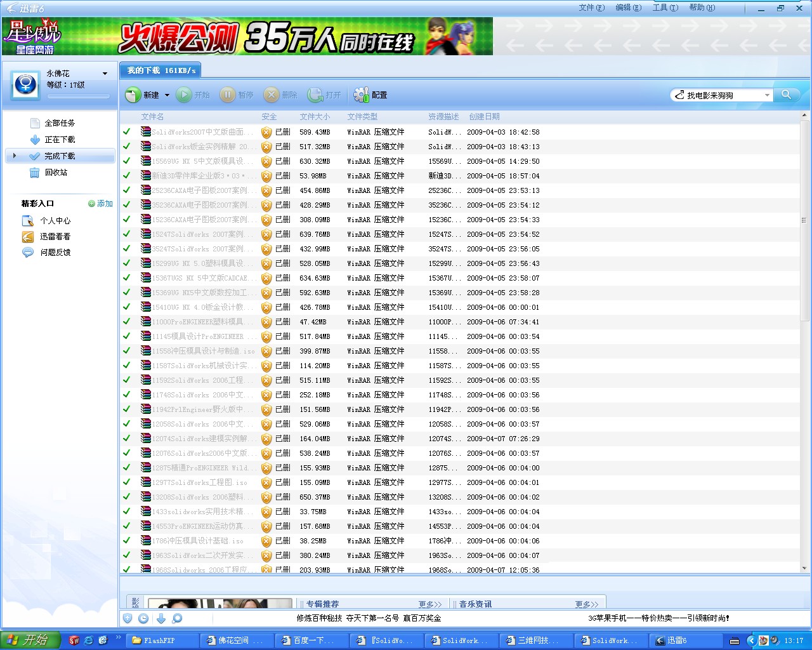Open the 文件(F) menu
Viewport: 812px width, 650px height.
coord(591,8)
